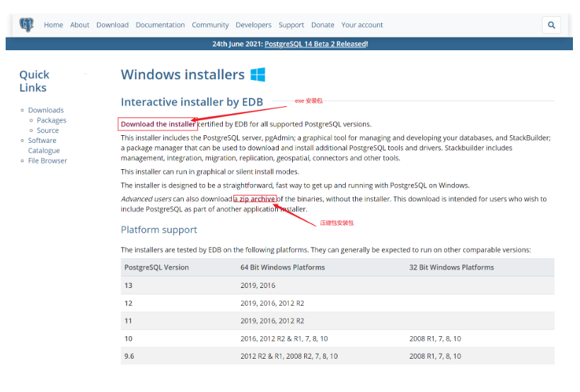Open the Support nav item
The height and width of the screenshot is (392, 580).
[291, 25]
